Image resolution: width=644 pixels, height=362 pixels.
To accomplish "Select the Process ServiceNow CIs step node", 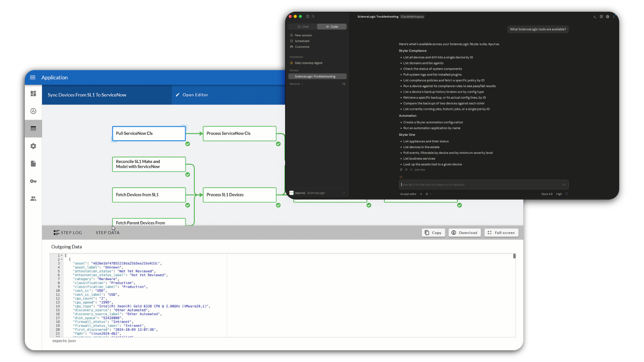I will (239, 133).
